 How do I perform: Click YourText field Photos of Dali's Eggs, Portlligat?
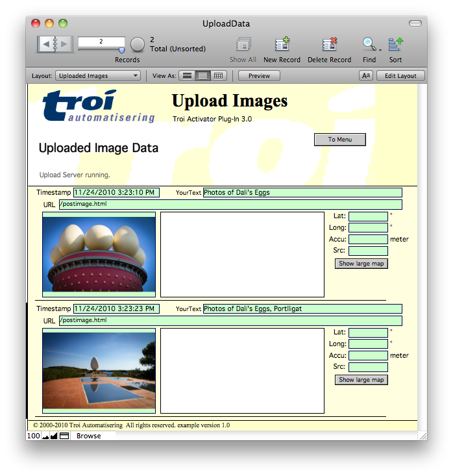point(302,308)
